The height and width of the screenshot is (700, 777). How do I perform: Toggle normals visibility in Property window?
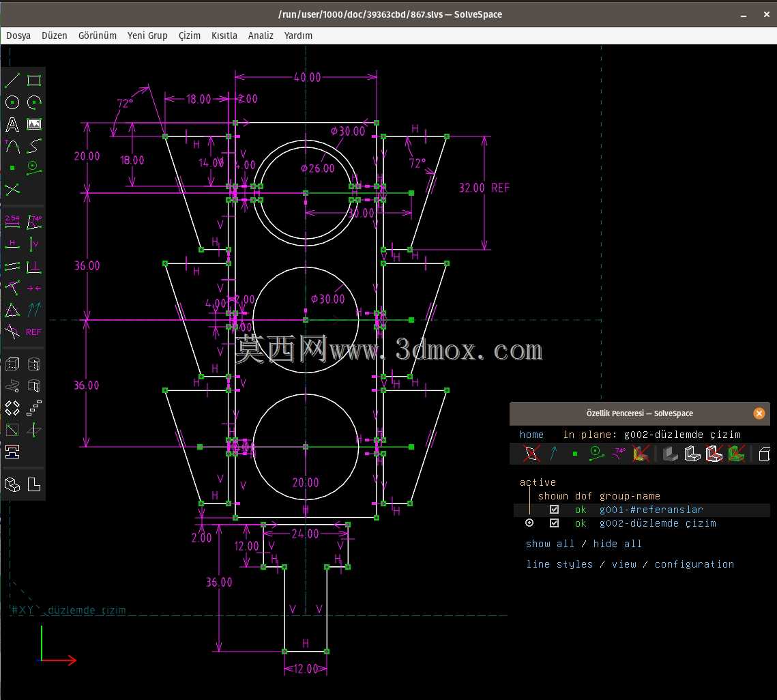[x=553, y=454]
